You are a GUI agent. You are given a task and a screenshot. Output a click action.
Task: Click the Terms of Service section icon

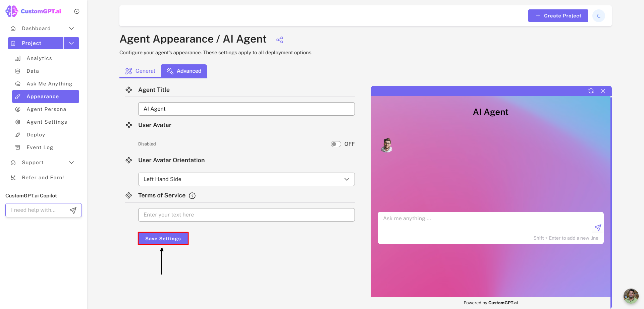pyautogui.click(x=129, y=195)
